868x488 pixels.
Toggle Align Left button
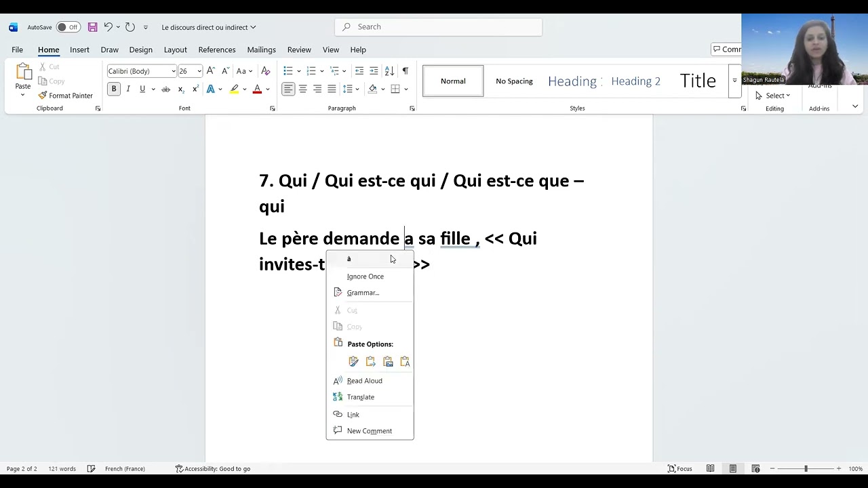click(x=288, y=89)
